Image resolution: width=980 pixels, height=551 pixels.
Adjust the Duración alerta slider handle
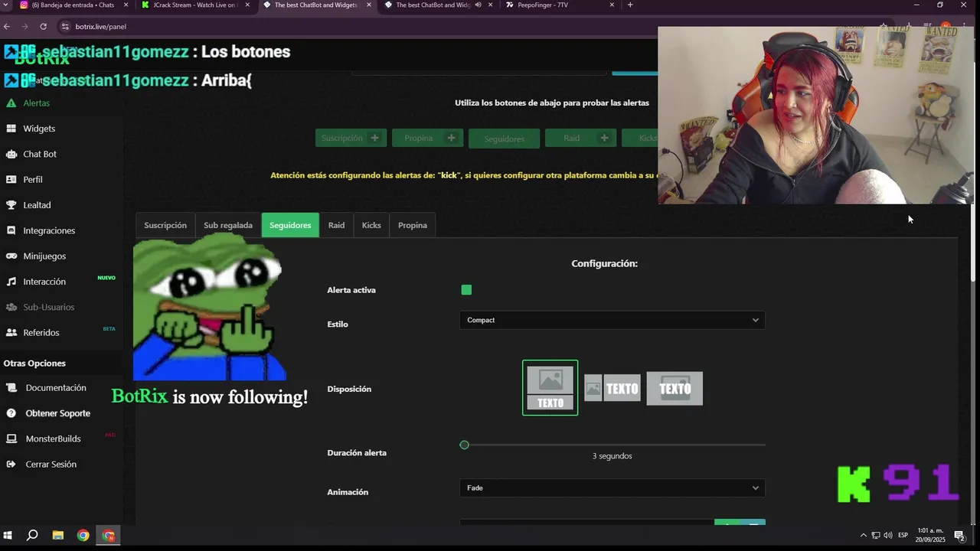coord(464,445)
